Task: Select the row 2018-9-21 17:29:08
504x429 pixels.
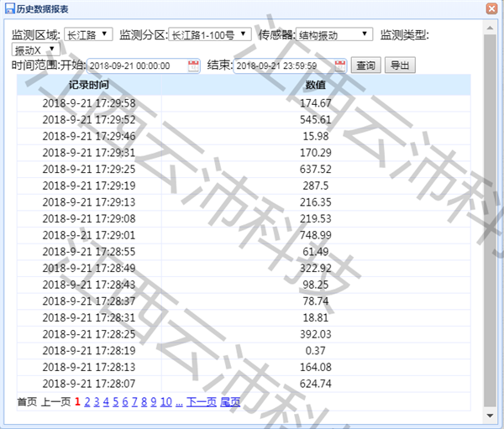Action: coord(244,219)
